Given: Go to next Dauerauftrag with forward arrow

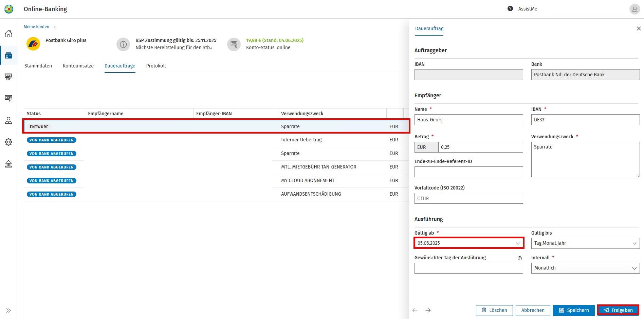Looking at the screenshot, I should pos(428,310).
